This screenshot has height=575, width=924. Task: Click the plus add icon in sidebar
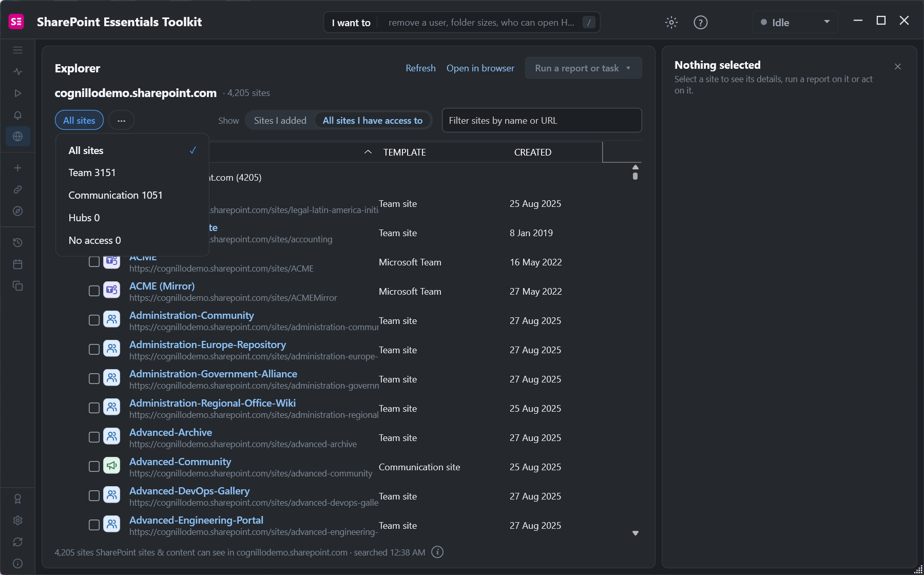(17, 168)
